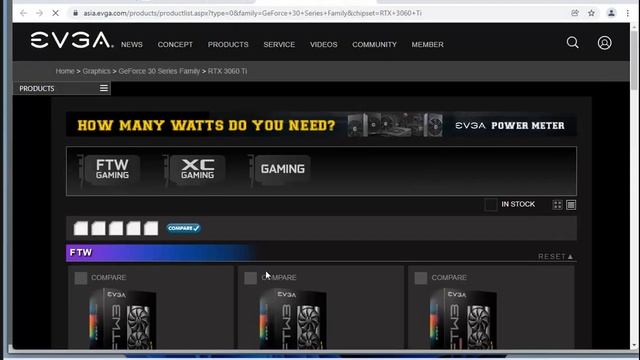
Task: Stop page loading with the X button
Action: click(56, 13)
